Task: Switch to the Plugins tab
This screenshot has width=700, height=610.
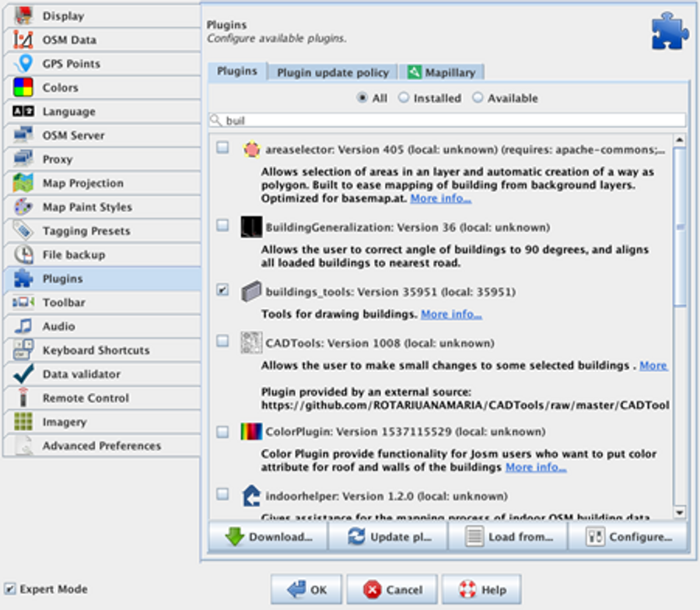Action: 237,72
